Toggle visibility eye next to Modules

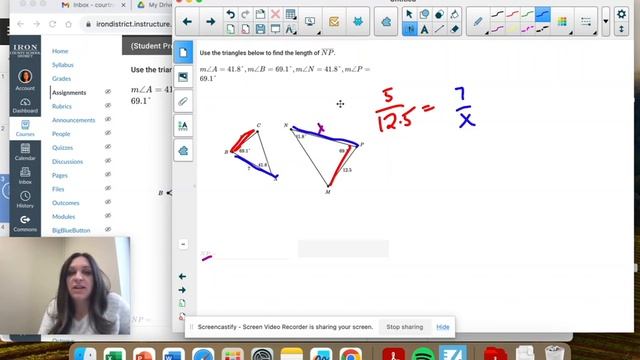click(108, 216)
